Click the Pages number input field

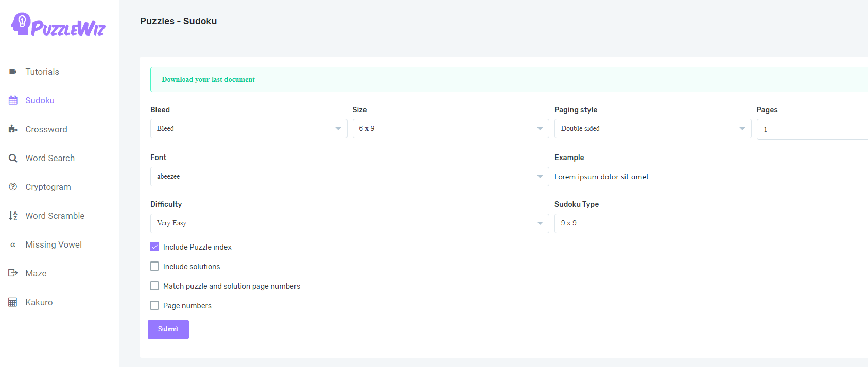812,129
